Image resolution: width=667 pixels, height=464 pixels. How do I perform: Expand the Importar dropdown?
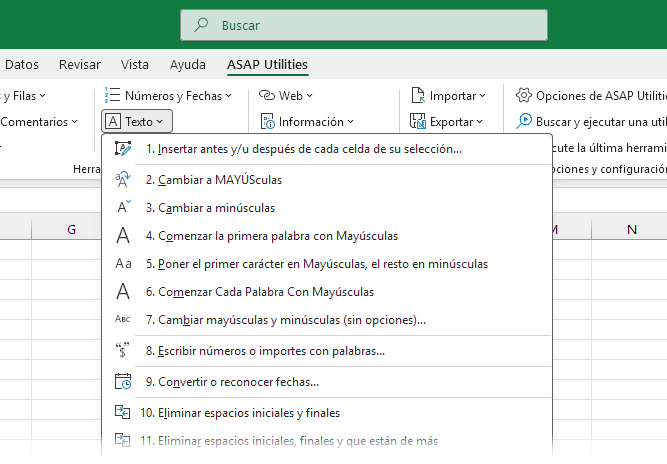point(448,96)
